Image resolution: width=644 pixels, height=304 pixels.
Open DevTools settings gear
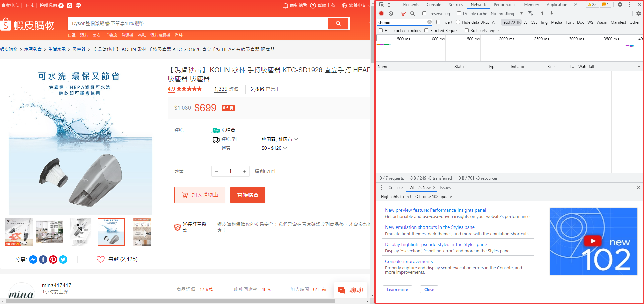point(620,5)
